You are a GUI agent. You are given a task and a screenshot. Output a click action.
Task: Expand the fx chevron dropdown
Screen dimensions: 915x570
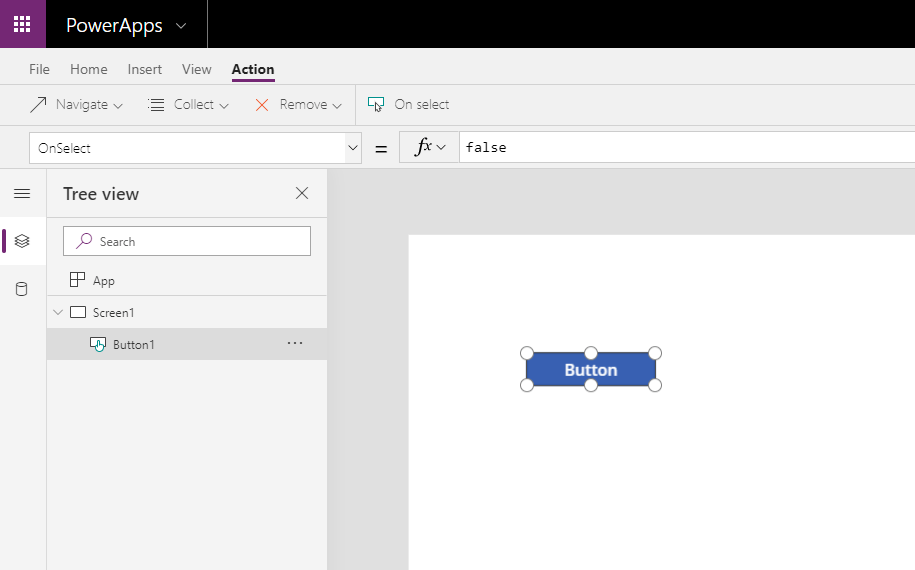click(x=441, y=148)
